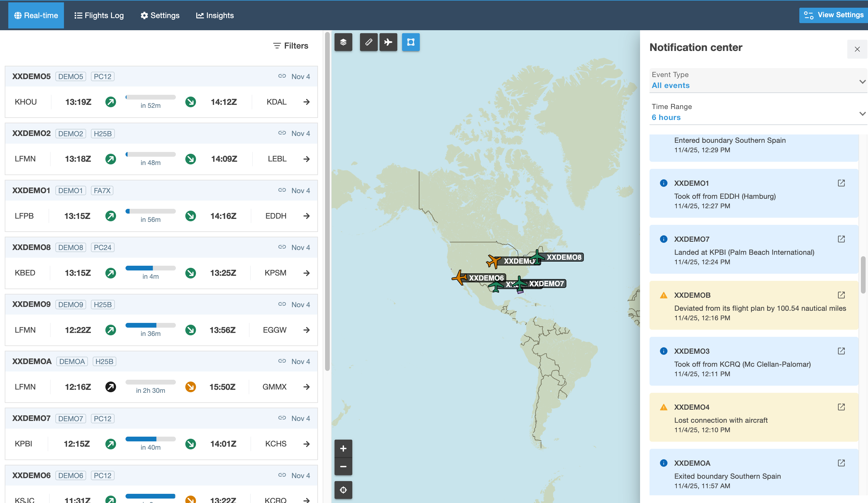Recenter map with locate button
Image resolution: width=868 pixels, height=503 pixels.
343,490
